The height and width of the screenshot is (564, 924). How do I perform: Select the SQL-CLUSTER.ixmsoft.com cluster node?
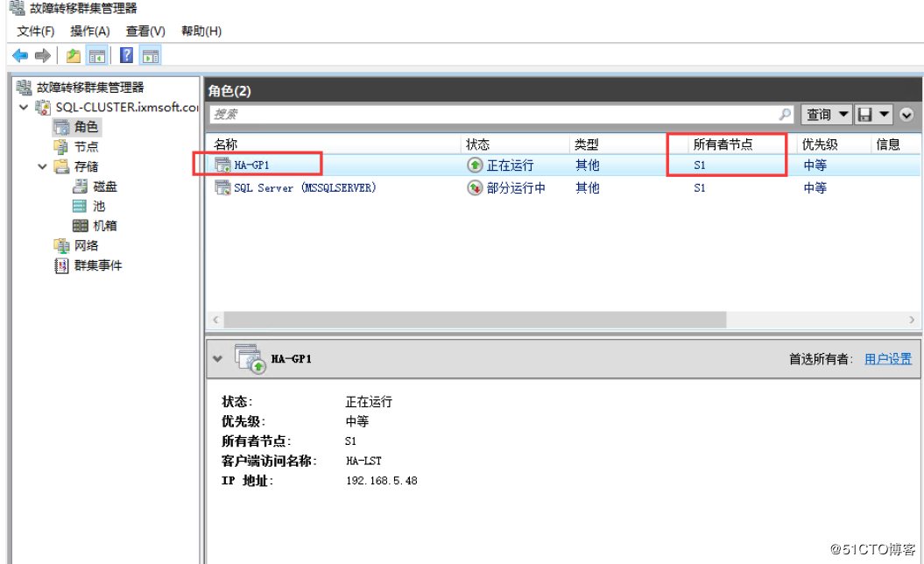click(127, 107)
